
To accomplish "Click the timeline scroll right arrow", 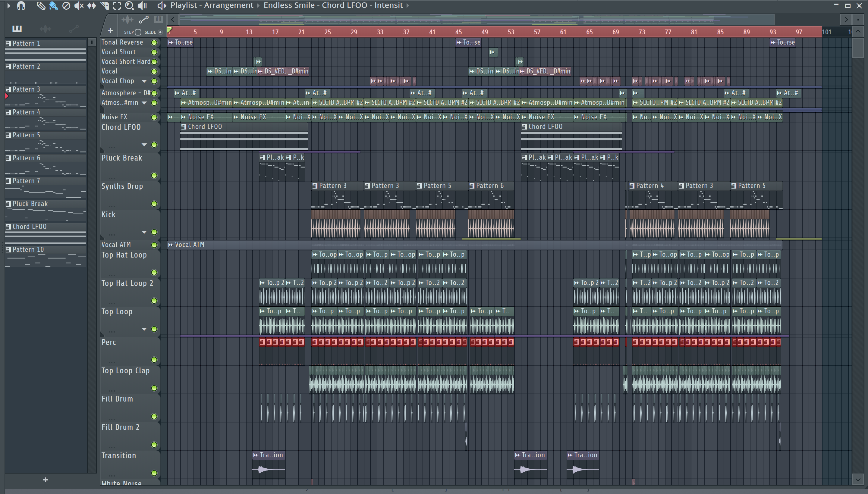I will tap(846, 20).
